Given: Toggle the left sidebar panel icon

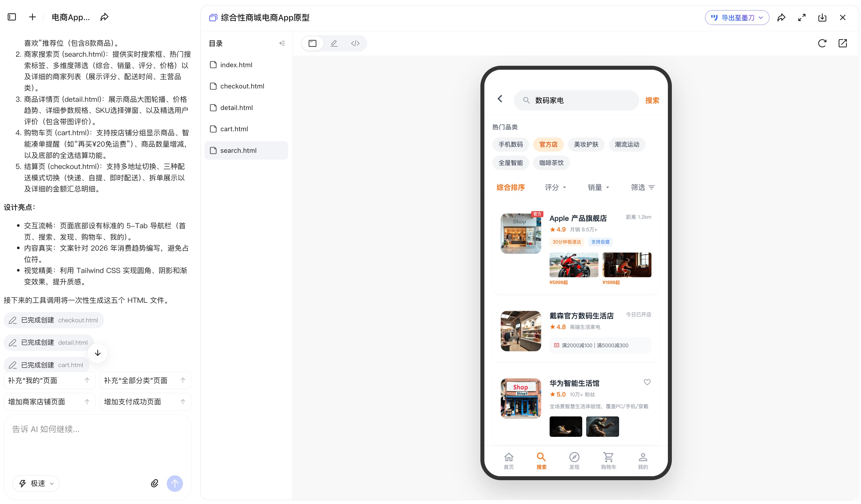Looking at the screenshot, I should point(12,17).
